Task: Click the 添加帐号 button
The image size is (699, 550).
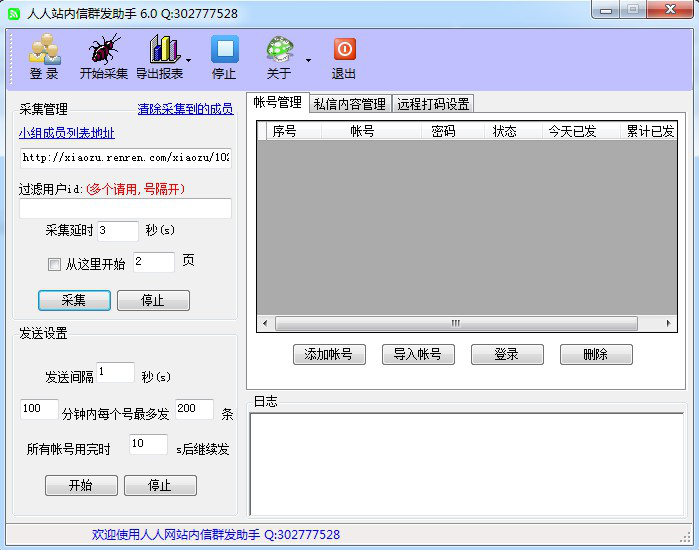Action: click(329, 354)
